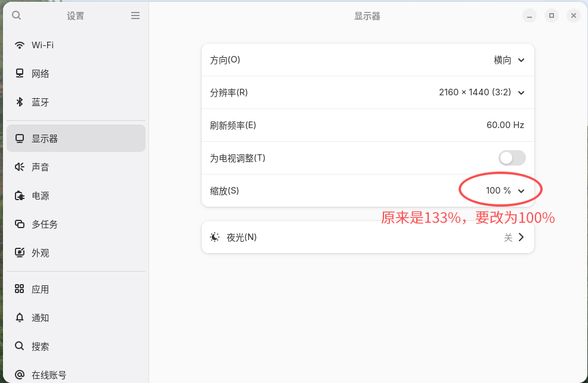Maximize the settings window
The height and width of the screenshot is (383, 588).
(552, 15)
